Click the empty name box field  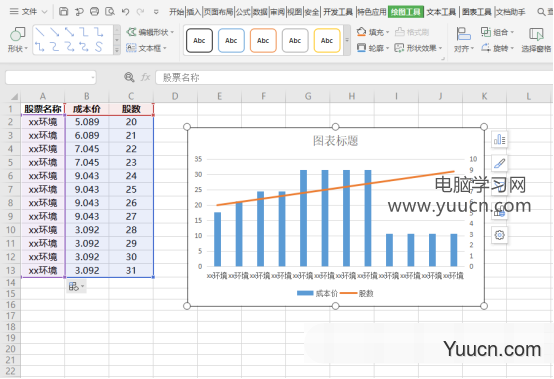pyautogui.click(x=51, y=77)
